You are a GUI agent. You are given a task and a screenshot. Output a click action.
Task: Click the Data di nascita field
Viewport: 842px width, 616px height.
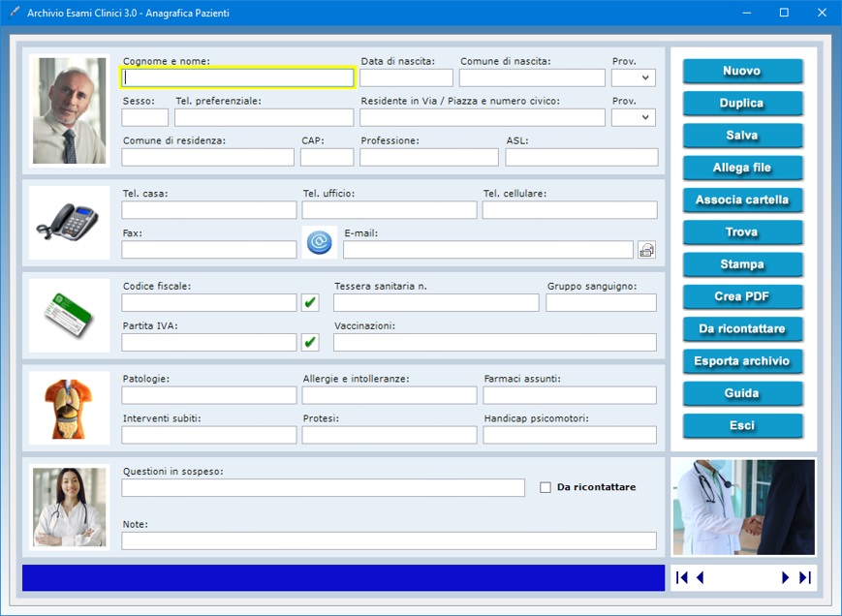point(407,77)
